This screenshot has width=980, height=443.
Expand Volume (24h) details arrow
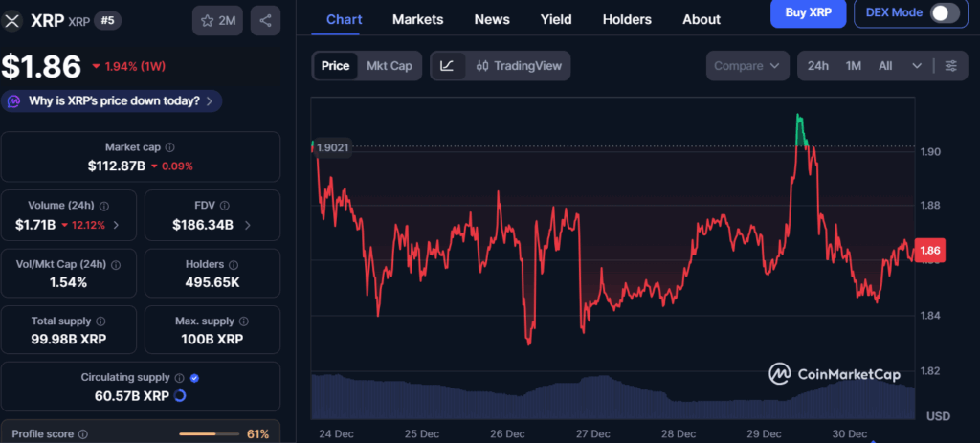pos(118,225)
